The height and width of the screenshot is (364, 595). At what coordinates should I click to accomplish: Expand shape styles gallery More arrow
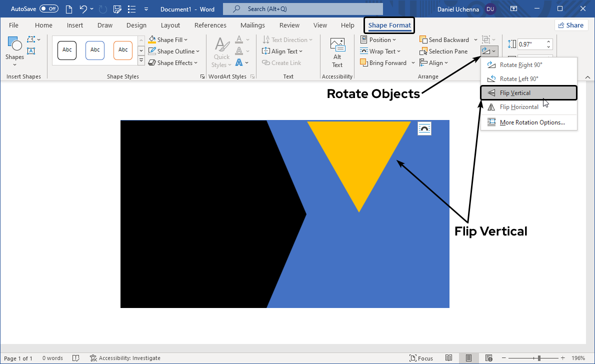(141, 61)
